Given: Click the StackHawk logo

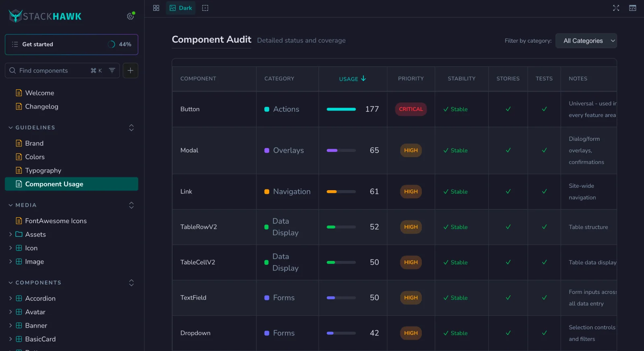Looking at the screenshot, I should [45, 16].
